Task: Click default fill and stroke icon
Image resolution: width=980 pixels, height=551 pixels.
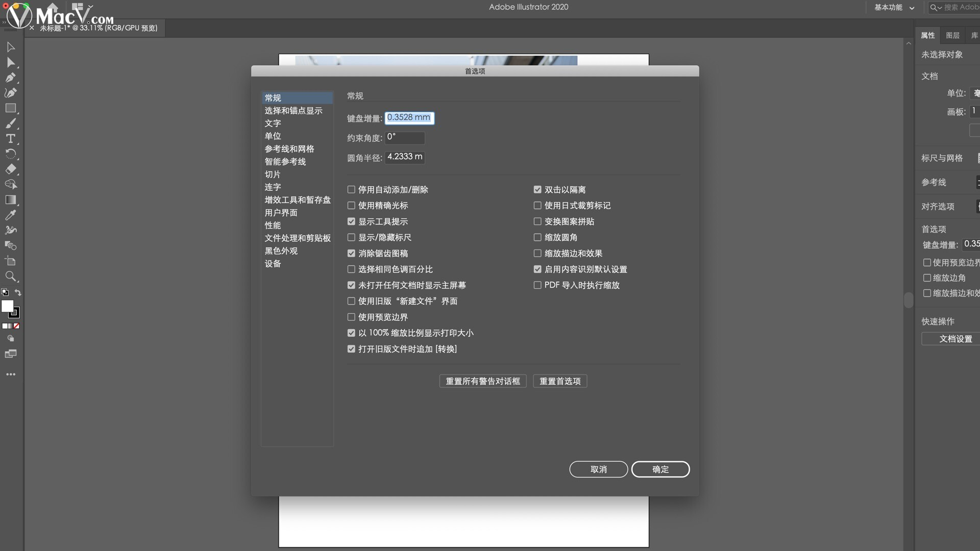Action: (5, 292)
